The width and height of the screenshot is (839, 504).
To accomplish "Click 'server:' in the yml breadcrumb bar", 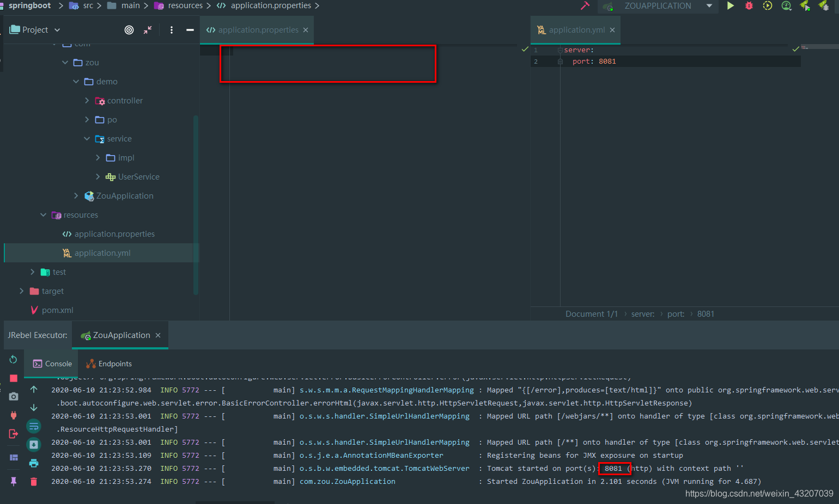I will click(x=643, y=314).
